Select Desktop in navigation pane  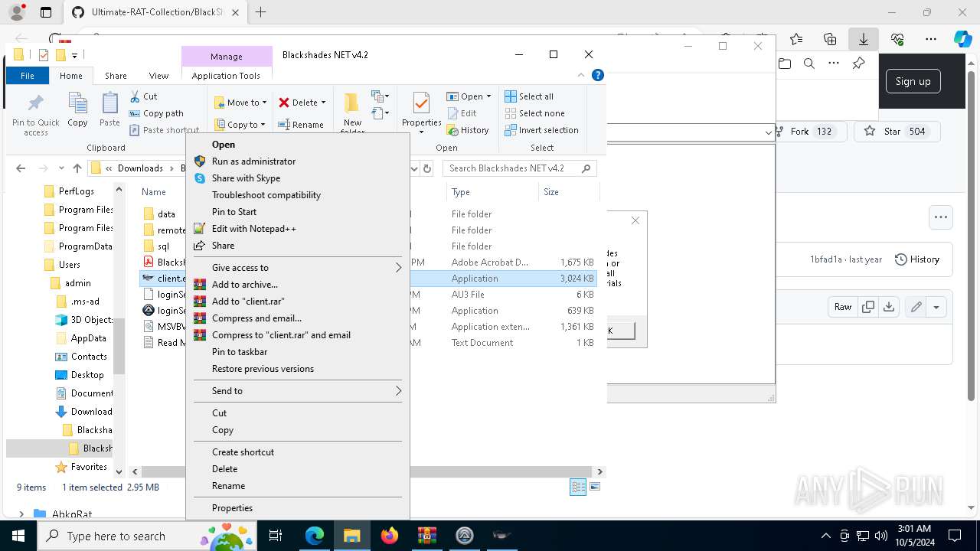(87, 375)
